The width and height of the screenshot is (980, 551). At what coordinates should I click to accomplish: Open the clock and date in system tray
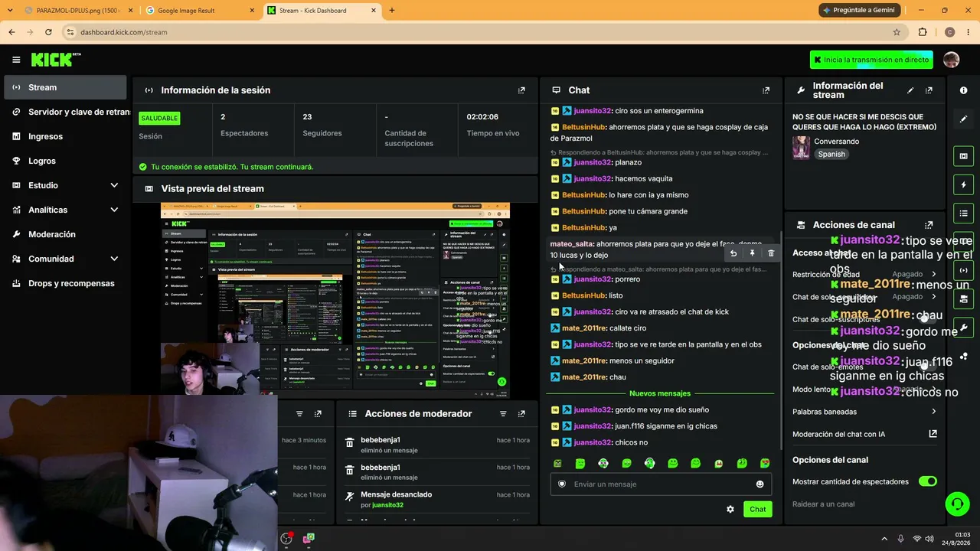956,539
